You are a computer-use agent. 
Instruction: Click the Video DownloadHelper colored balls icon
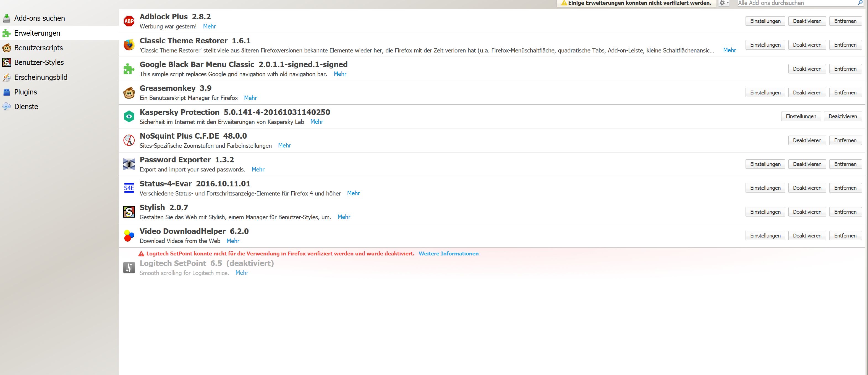point(129,236)
